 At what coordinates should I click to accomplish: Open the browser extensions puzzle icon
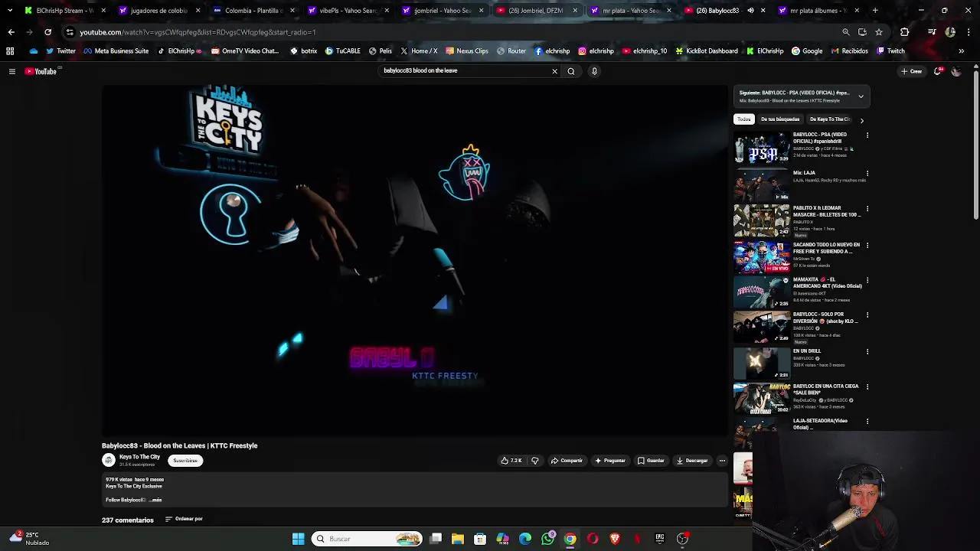[905, 32]
